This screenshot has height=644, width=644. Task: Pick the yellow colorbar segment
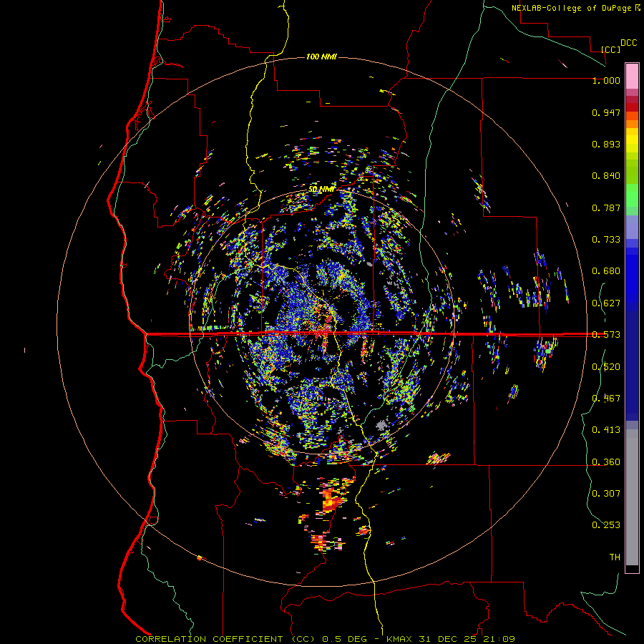click(632, 140)
